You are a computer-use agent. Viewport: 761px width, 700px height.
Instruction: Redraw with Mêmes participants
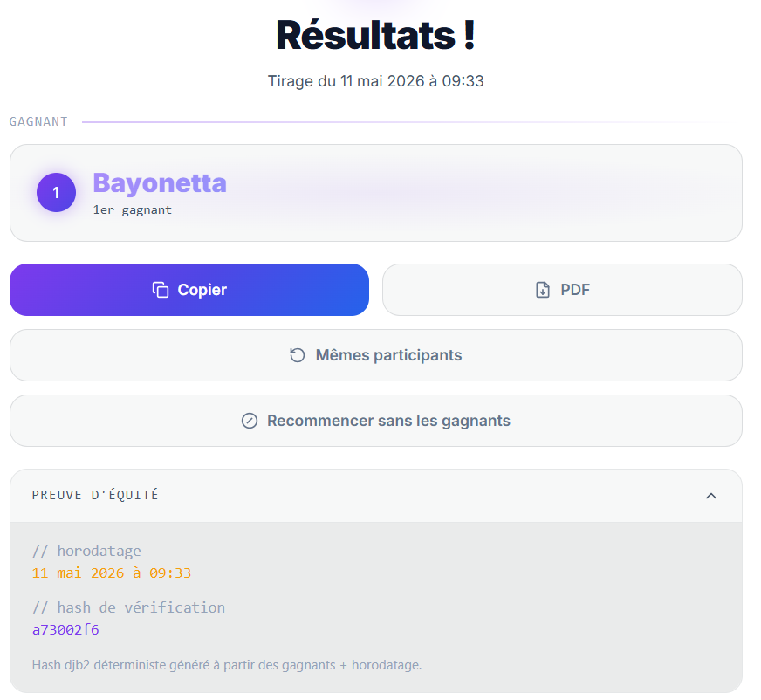pyautogui.click(x=376, y=355)
